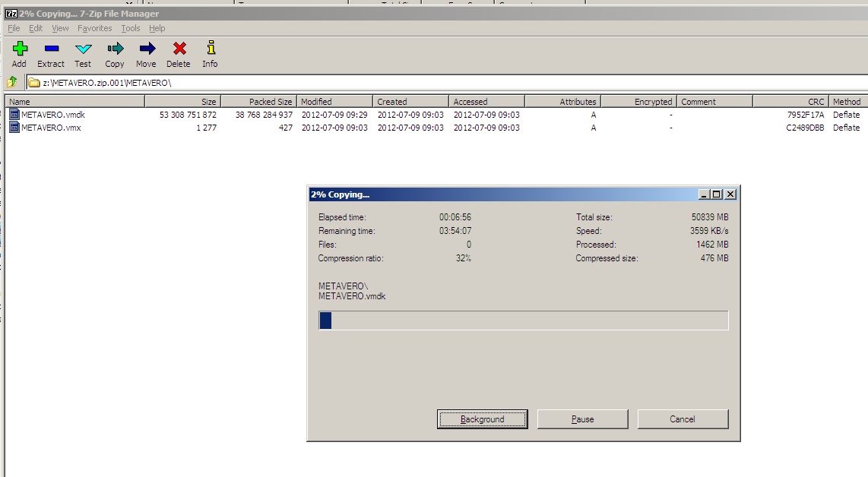Open the File menu
The image size is (868, 477).
tap(14, 28)
